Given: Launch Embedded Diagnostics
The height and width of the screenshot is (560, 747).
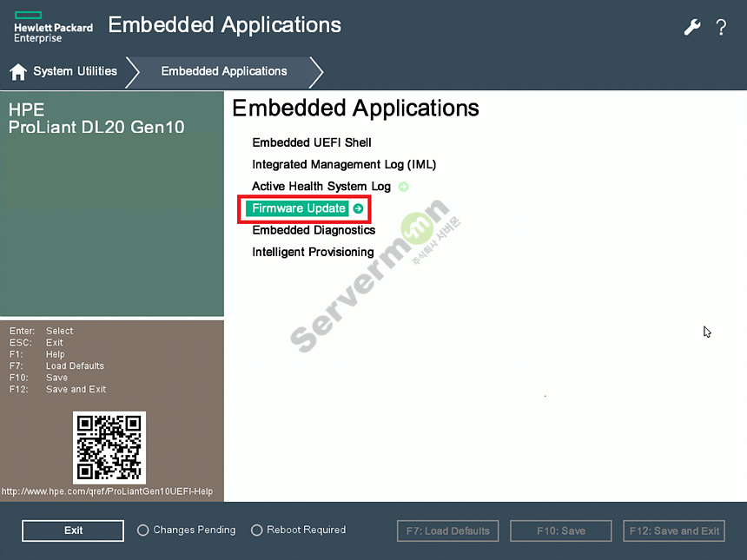Looking at the screenshot, I should [x=314, y=230].
